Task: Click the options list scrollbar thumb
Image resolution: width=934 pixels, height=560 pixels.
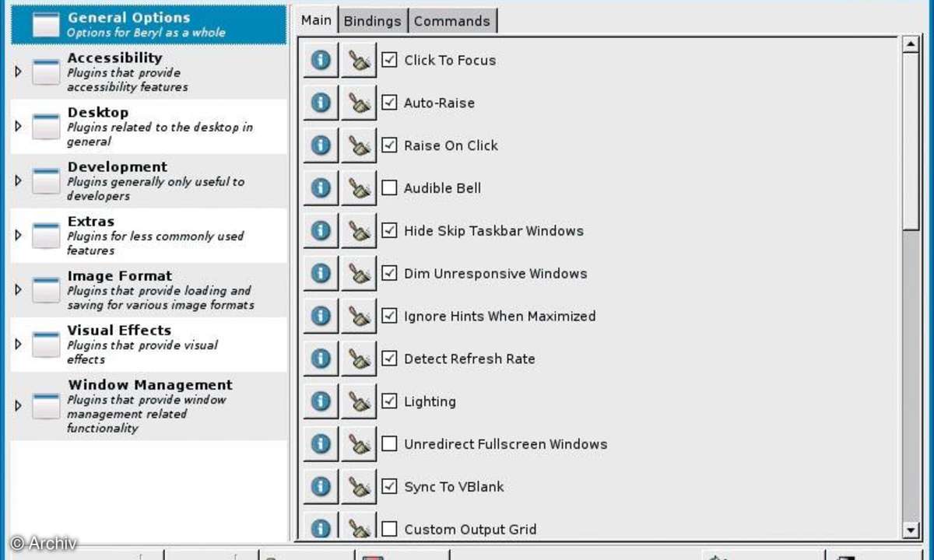Action: point(911,142)
